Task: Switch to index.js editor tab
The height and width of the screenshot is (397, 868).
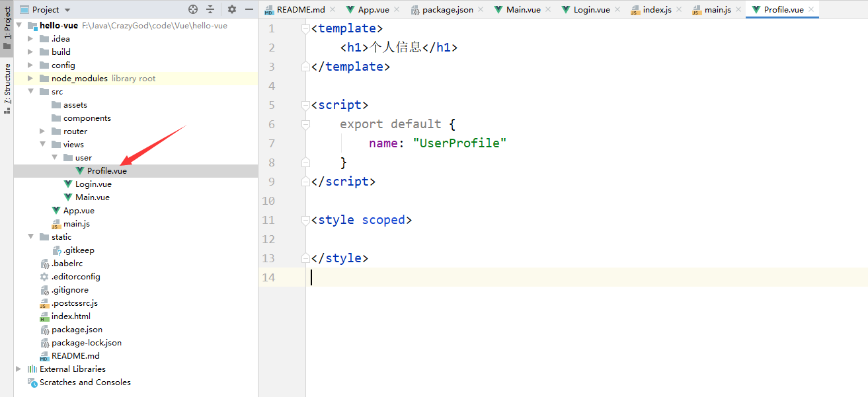Action: pos(658,9)
